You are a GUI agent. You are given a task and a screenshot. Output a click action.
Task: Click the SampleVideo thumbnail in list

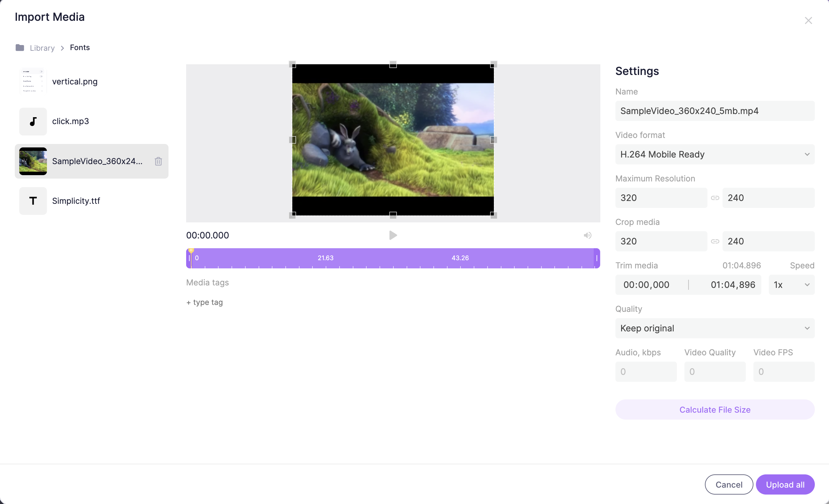tap(33, 161)
